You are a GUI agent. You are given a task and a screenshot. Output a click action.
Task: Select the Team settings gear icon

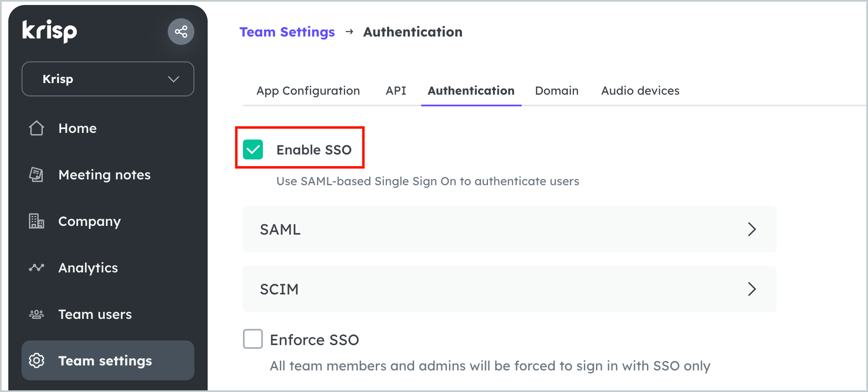(37, 360)
